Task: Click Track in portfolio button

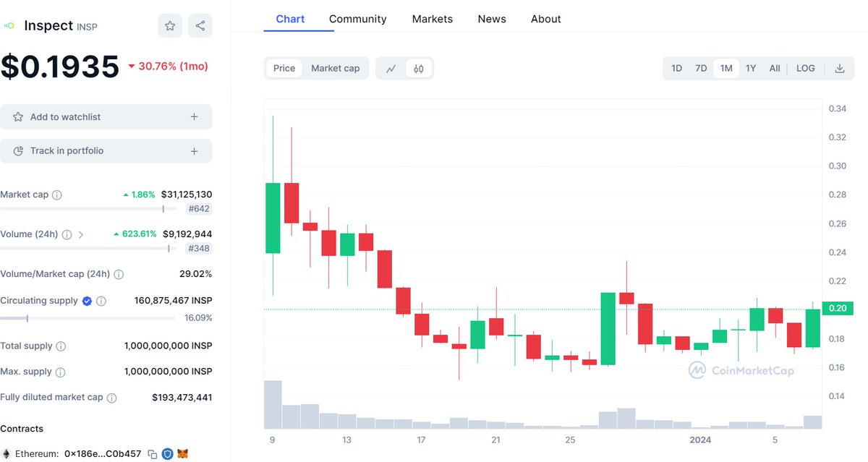Action: pos(106,151)
